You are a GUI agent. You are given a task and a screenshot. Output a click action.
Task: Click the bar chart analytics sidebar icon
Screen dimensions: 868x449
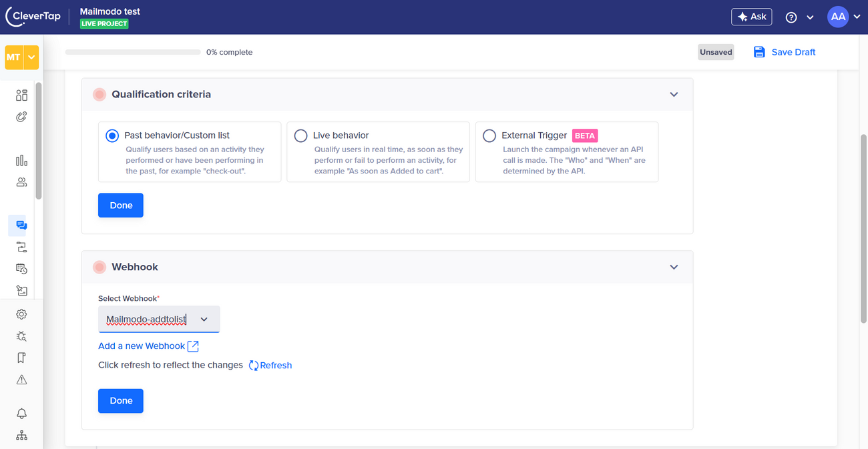[21, 160]
